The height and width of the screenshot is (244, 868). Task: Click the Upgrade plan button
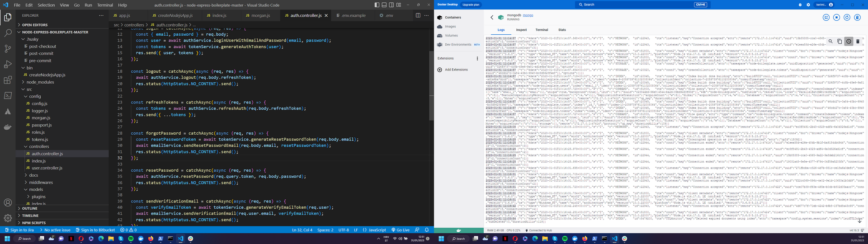pos(471,5)
